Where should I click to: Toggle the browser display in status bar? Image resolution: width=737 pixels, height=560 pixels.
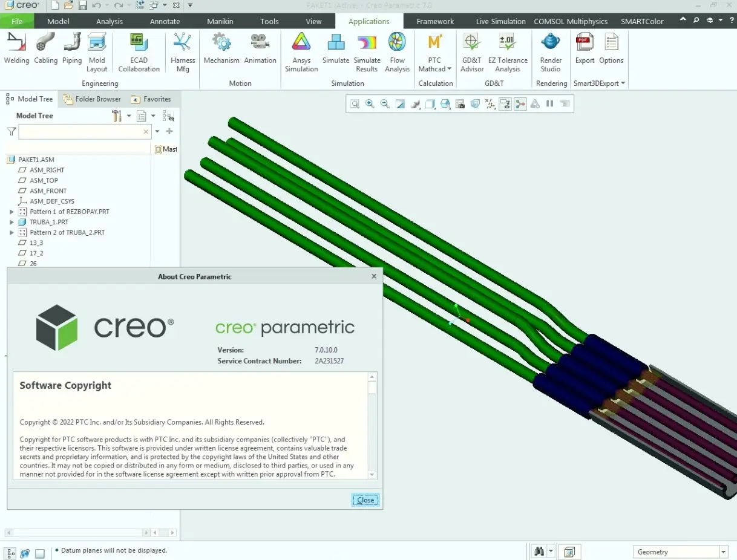click(25, 553)
